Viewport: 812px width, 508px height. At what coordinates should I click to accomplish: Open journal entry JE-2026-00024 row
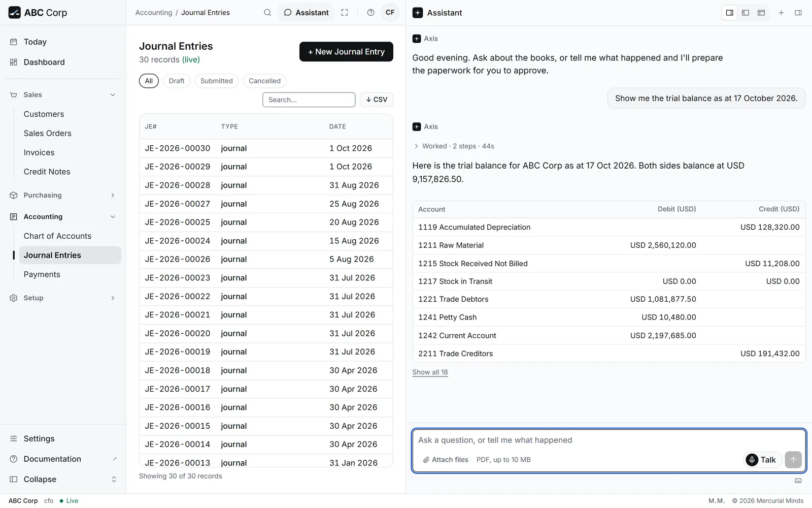point(266,241)
